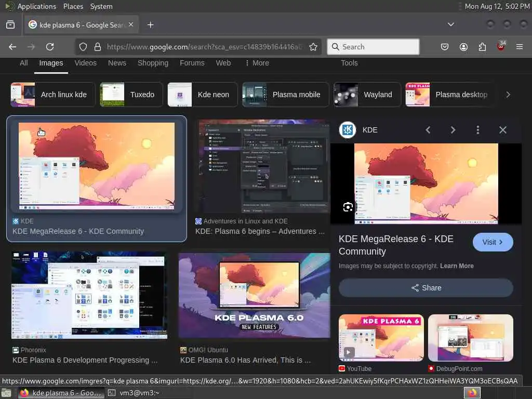Screen dimensions: 532x399
Task: Open the Learn More copyright link
Action: tap(457, 266)
